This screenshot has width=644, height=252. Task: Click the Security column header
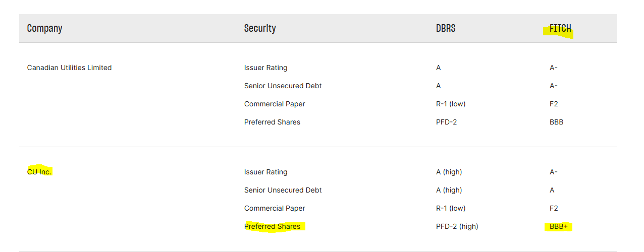pos(260,28)
